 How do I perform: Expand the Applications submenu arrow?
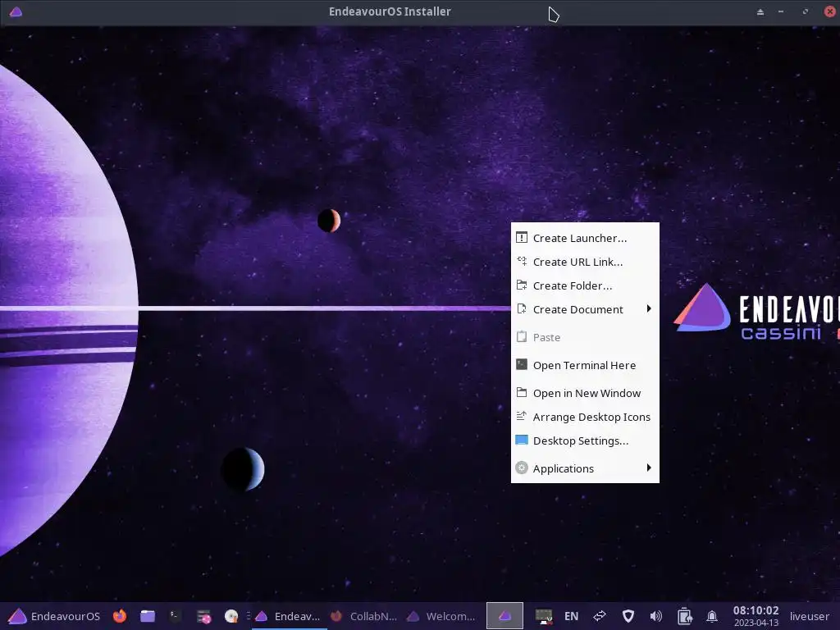click(649, 468)
